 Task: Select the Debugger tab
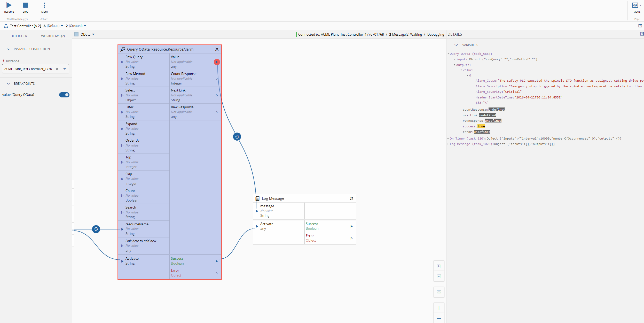point(19,36)
